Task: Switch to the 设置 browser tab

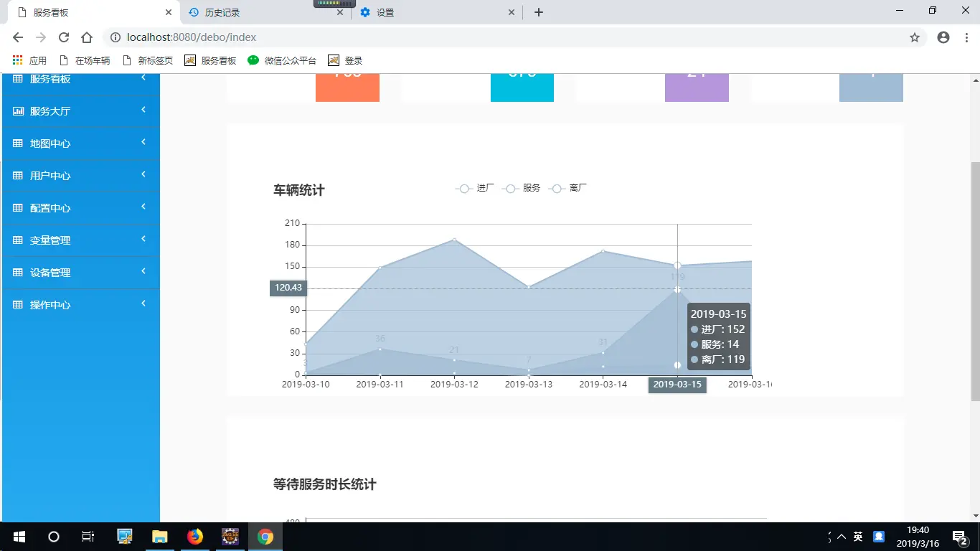Action: click(438, 12)
